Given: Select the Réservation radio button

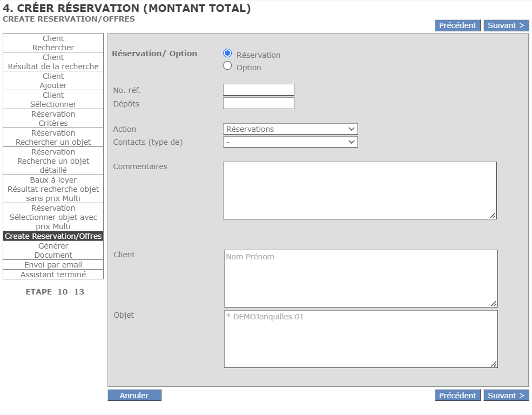Looking at the screenshot, I should [227, 53].
